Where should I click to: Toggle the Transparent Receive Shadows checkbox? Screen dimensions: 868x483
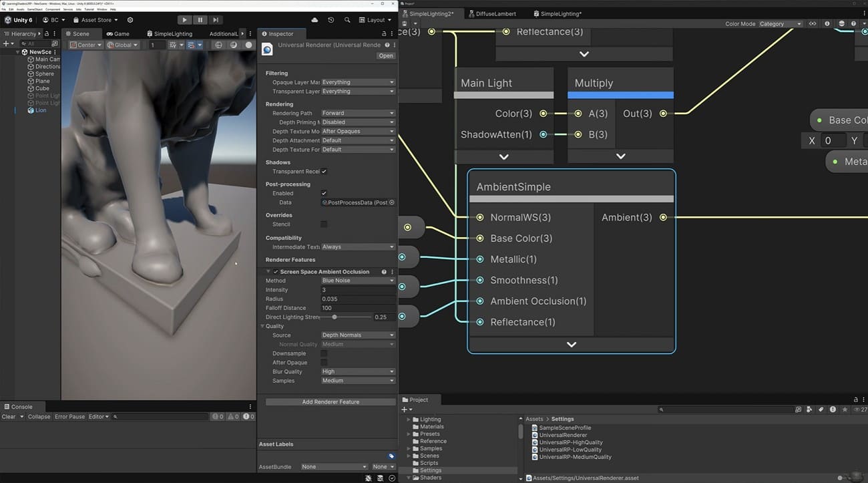pyautogui.click(x=324, y=171)
